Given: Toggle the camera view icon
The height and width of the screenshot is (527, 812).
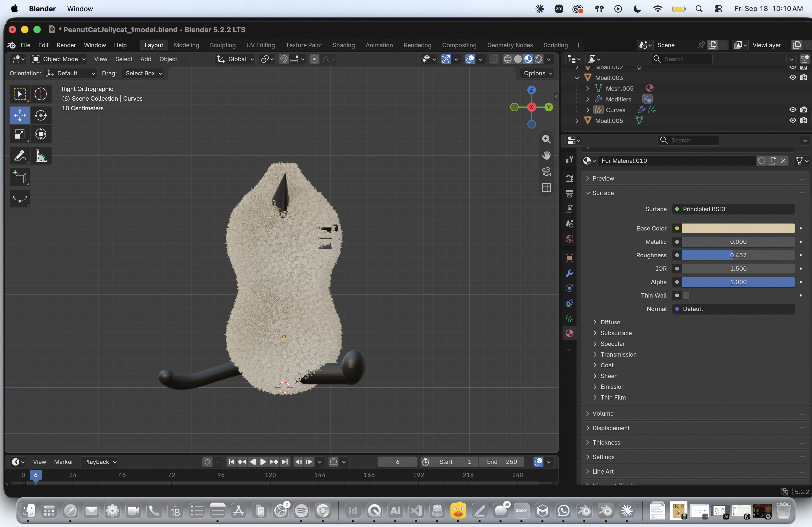Looking at the screenshot, I should point(546,171).
